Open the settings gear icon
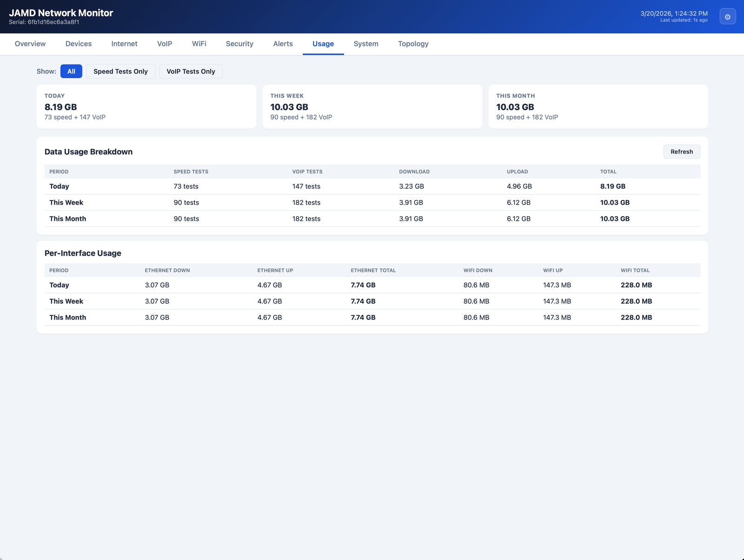This screenshot has height=560, width=744. [727, 16]
